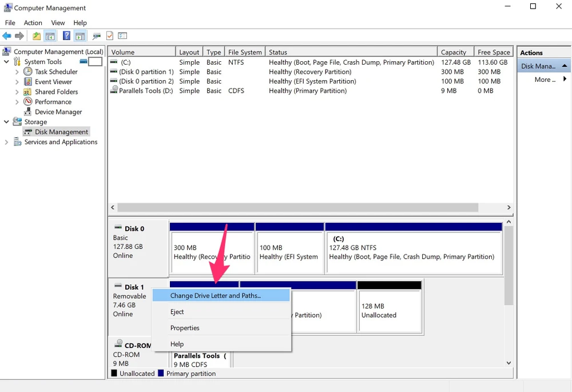
Task: Open the More Actions submenu arrow
Action: coord(565,80)
